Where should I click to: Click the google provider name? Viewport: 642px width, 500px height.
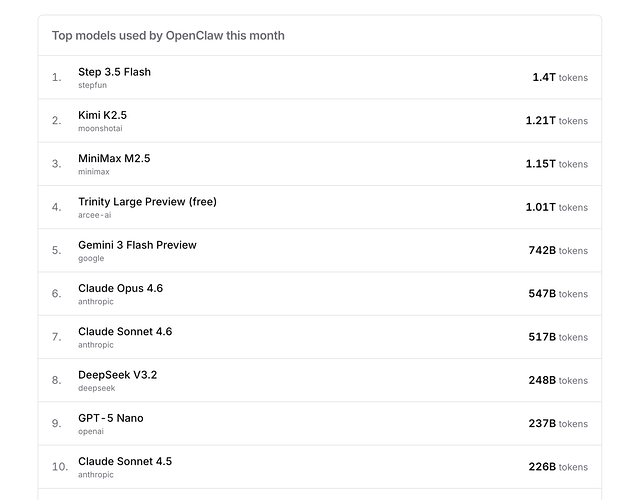pos(91,258)
